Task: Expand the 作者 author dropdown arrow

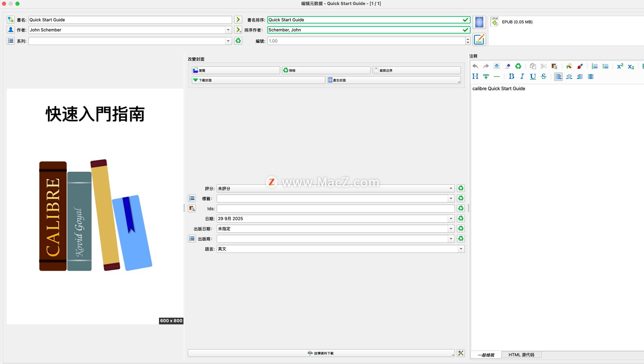Action: coord(228,30)
